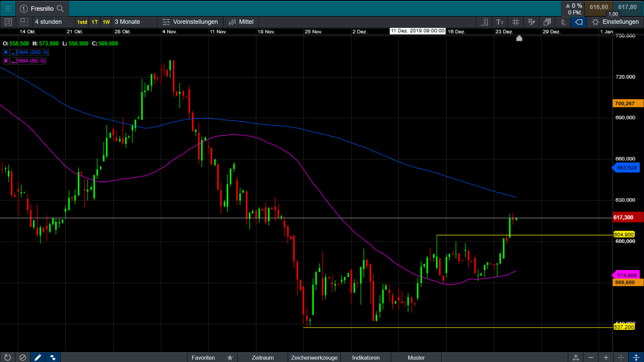
Task: Select the 1W timeframe shortcut
Action: click(x=106, y=22)
